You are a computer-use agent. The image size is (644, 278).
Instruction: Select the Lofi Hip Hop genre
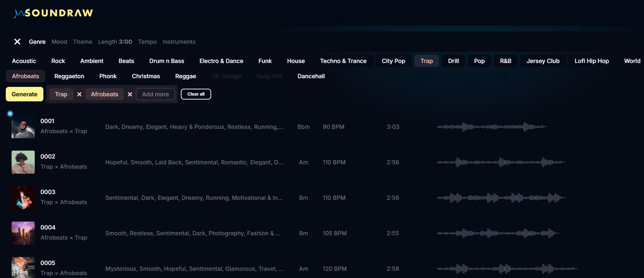coord(592,61)
